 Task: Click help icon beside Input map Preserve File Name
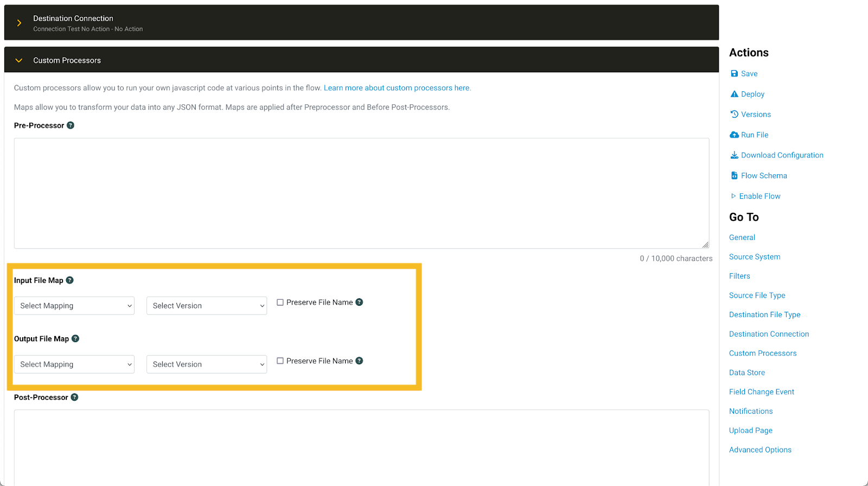click(359, 302)
